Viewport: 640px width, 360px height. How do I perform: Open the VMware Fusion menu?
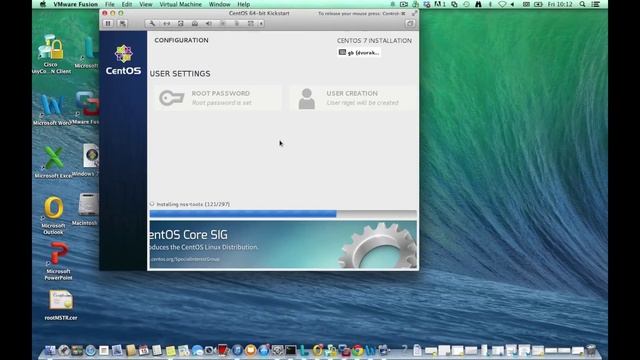[76, 4]
